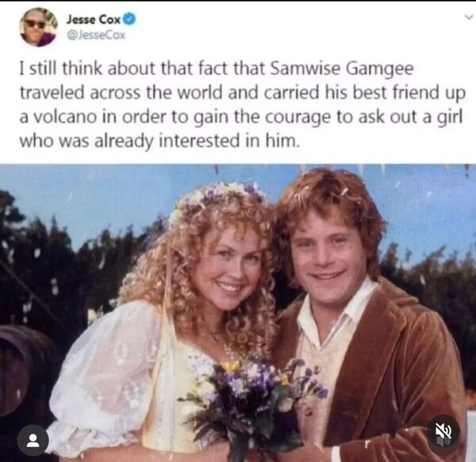Click the words "Samwise Gamgee" in the tweet

[341, 69]
